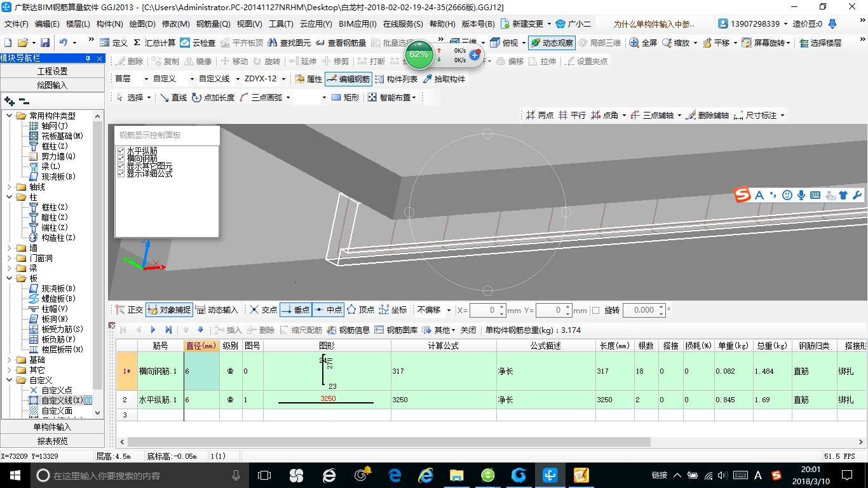This screenshot has height=488, width=868.
Task: Select 现浇板(B) under 板 in tree
Action: click(53, 288)
